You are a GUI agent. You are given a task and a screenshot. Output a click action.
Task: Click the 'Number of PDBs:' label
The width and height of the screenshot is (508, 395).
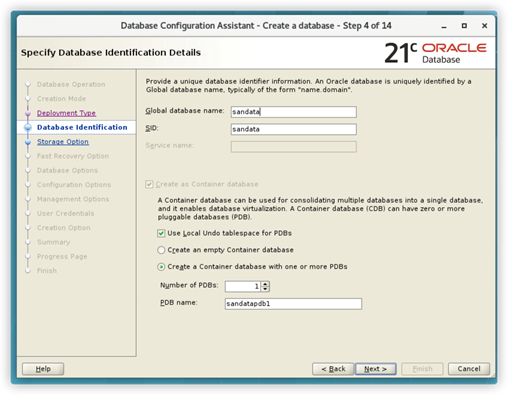(189, 285)
